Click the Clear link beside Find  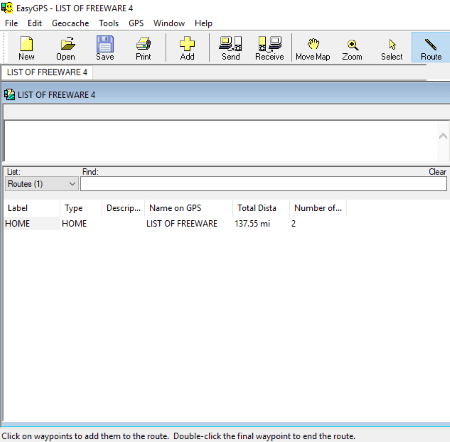[437, 172]
